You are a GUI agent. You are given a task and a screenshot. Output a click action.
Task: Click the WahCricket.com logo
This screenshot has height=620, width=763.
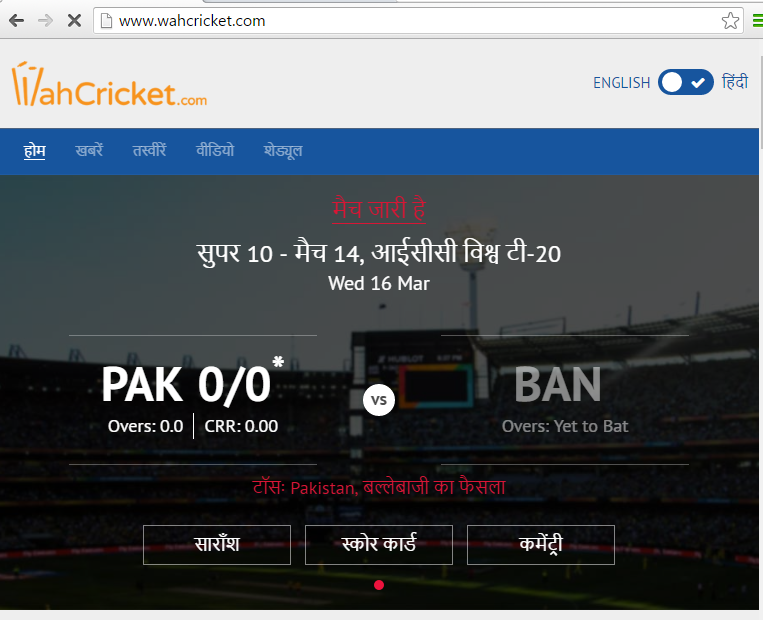tap(109, 84)
